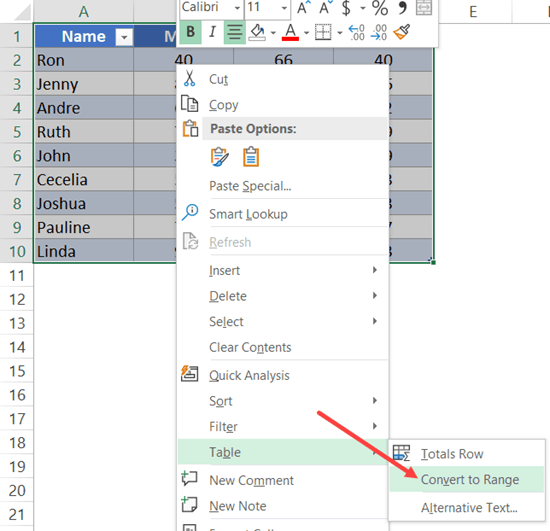Decrease decimal places

pos(379,32)
